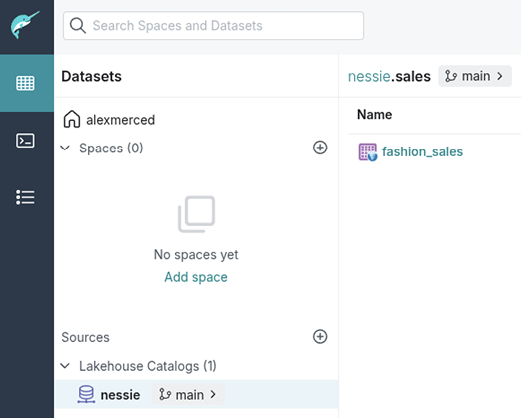This screenshot has width=530, height=418.
Task: Click the Spaces (0) label
Action: [111, 148]
